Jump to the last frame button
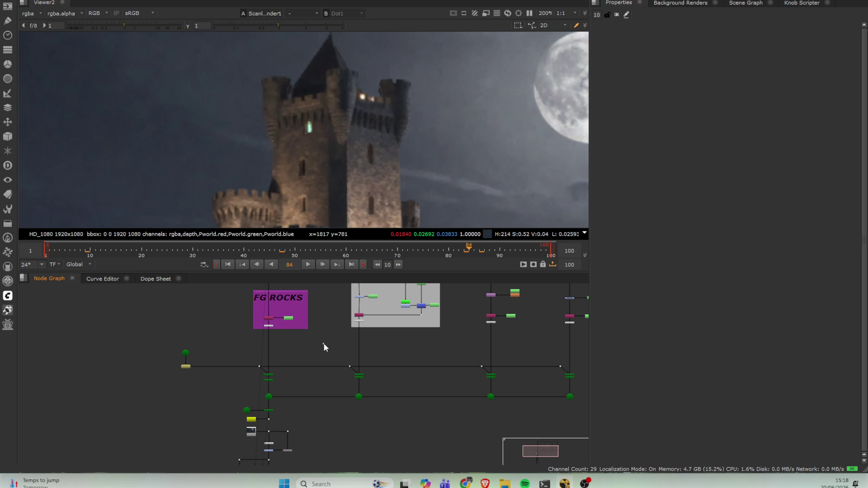 [x=352, y=264]
